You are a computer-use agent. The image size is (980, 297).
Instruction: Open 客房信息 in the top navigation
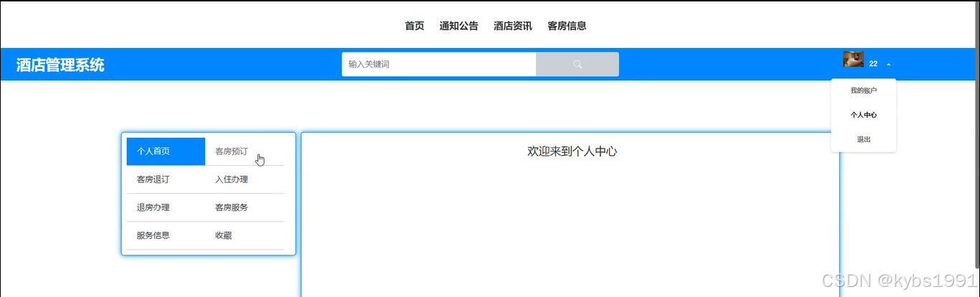tap(567, 26)
